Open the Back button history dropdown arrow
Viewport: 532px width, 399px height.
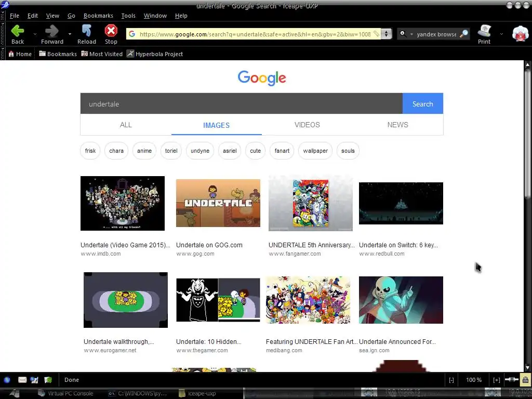(x=35, y=34)
